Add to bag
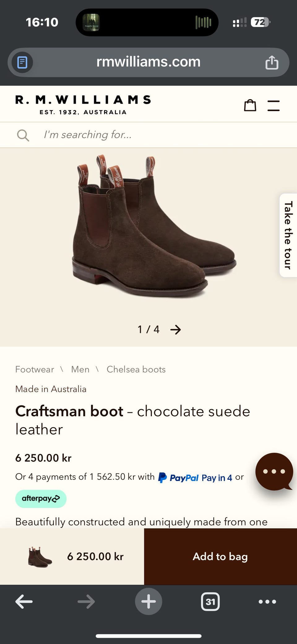The image size is (297, 644). point(220,556)
